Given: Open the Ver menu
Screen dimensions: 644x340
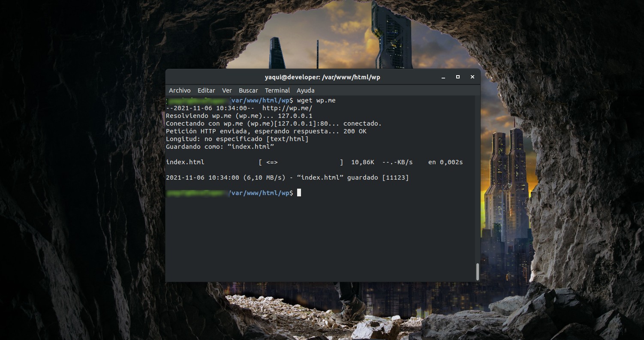Looking at the screenshot, I should point(227,90).
